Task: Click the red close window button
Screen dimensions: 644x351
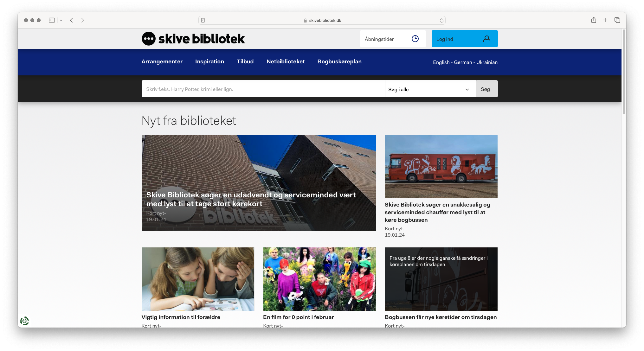Action: coord(26,20)
